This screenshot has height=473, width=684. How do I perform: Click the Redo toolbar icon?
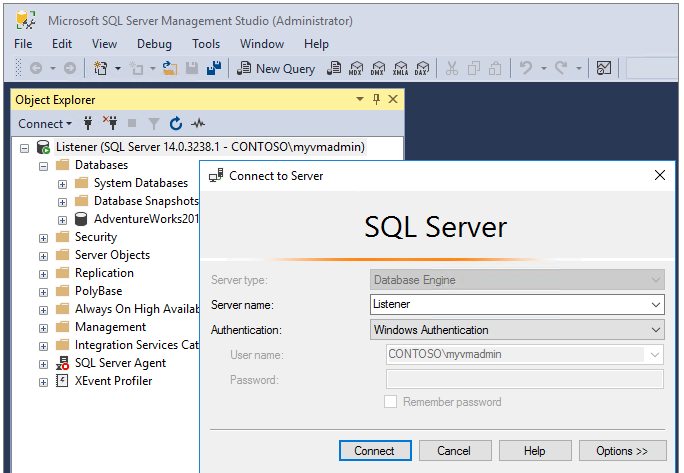click(x=561, y=69)
